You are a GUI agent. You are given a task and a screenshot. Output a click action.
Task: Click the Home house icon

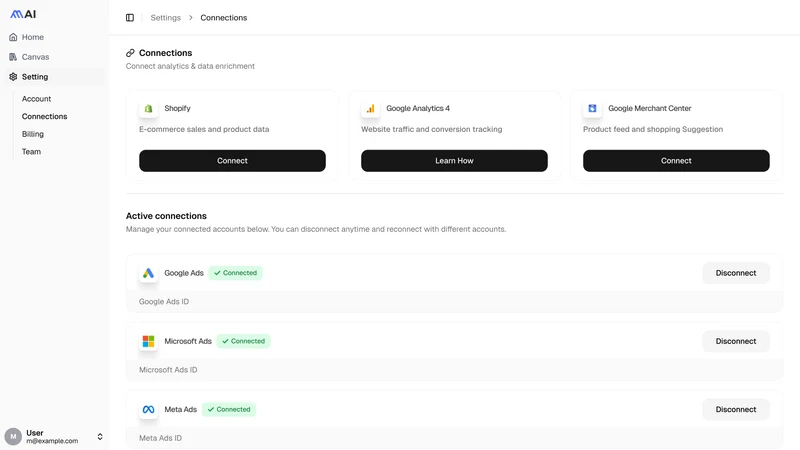[x=13, y=37]
